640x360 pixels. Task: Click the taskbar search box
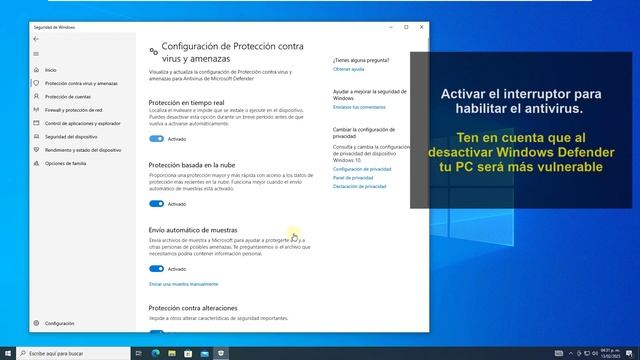click(73, 353)
